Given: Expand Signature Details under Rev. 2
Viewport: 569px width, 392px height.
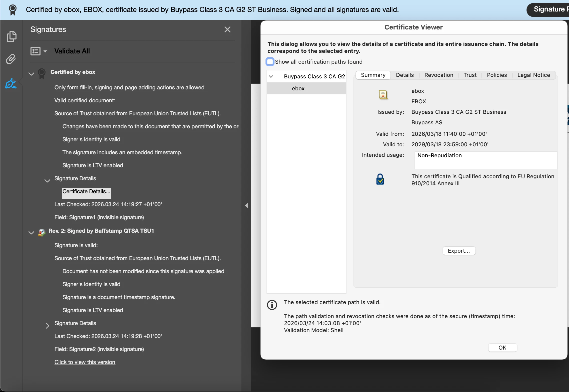Looking at the screenshot, I should [x=47, y=325].
